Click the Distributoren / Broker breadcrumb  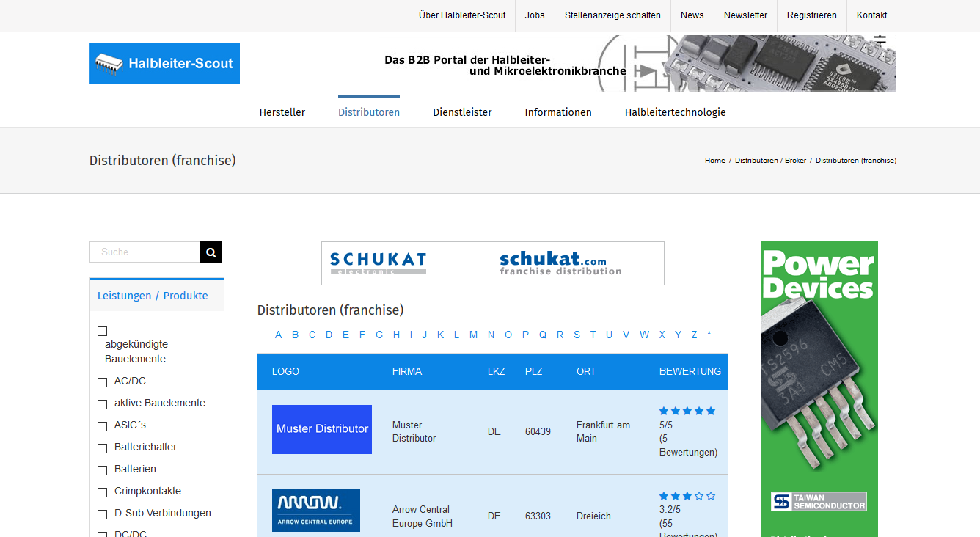[770, 161]
